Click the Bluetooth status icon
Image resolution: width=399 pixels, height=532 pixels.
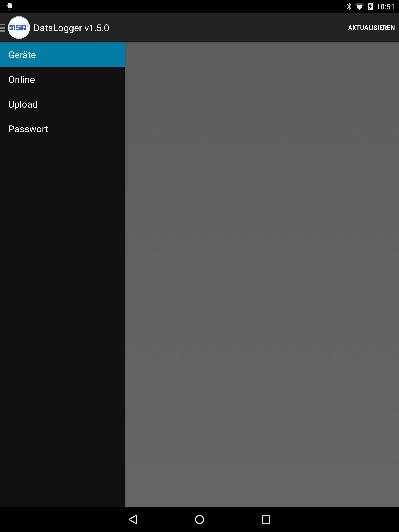point(349,6)
